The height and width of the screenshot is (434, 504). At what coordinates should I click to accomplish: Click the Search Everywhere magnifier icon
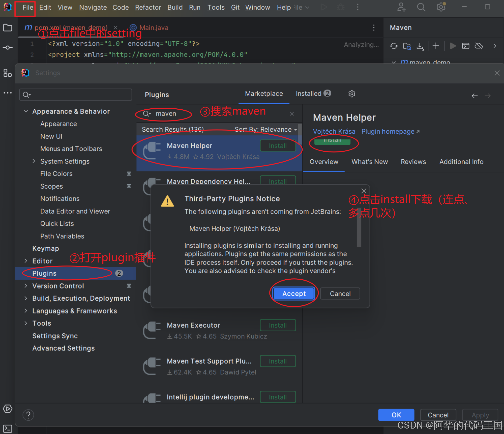(421, 7)
